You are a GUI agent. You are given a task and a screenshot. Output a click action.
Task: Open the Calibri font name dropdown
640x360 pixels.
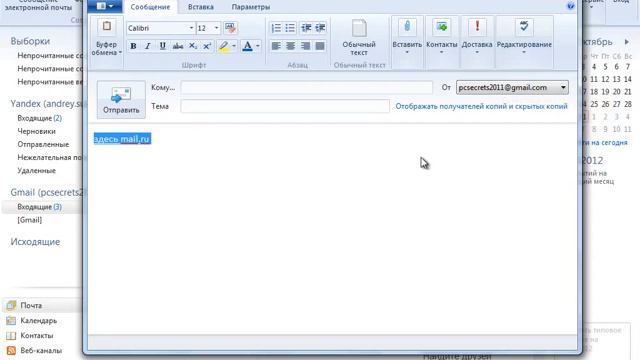pyautogui.click(x=191, y=28)
